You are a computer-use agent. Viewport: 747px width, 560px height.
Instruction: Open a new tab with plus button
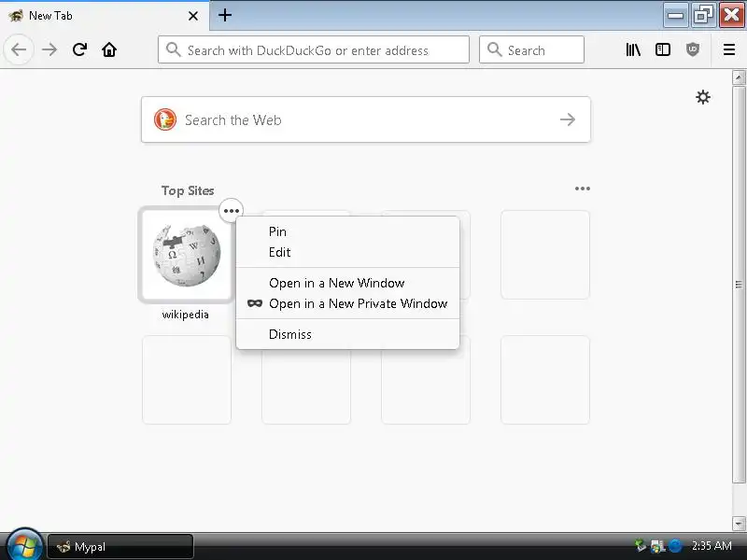pos(225,15)
